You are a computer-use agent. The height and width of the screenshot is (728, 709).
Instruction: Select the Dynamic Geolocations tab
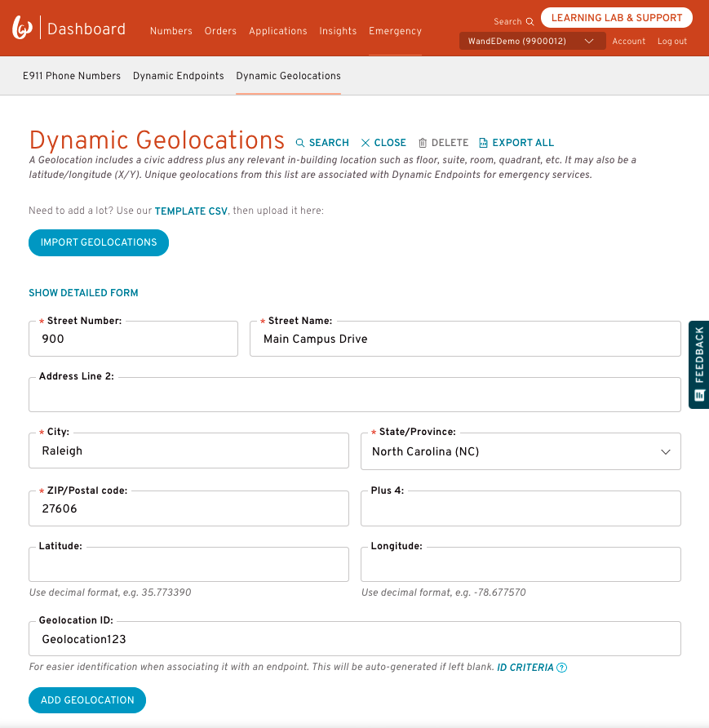point(288,76)
